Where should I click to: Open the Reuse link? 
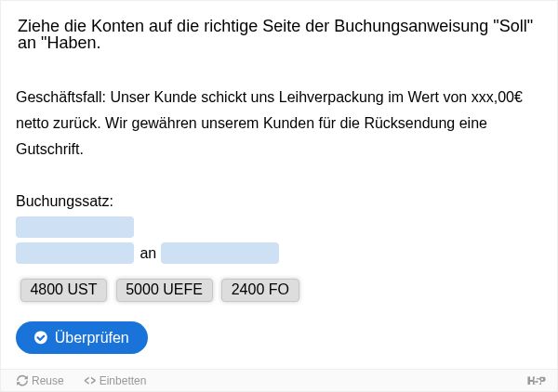40,381
